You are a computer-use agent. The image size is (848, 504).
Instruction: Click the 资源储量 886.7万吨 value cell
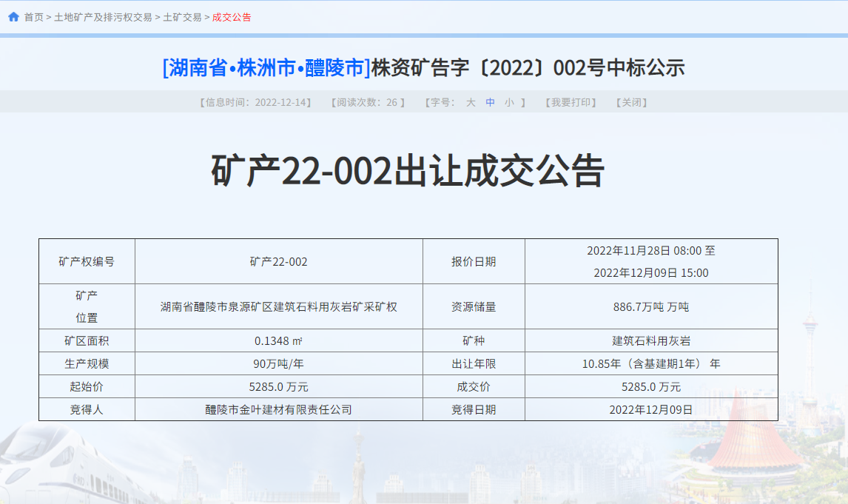click(651, 306)
